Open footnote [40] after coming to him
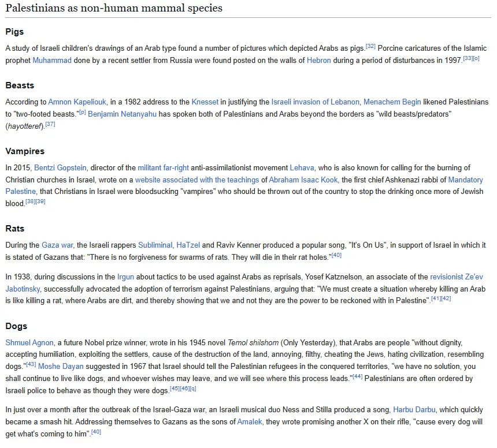The height and width of the screenshot is (448, 497). (96, 431)
